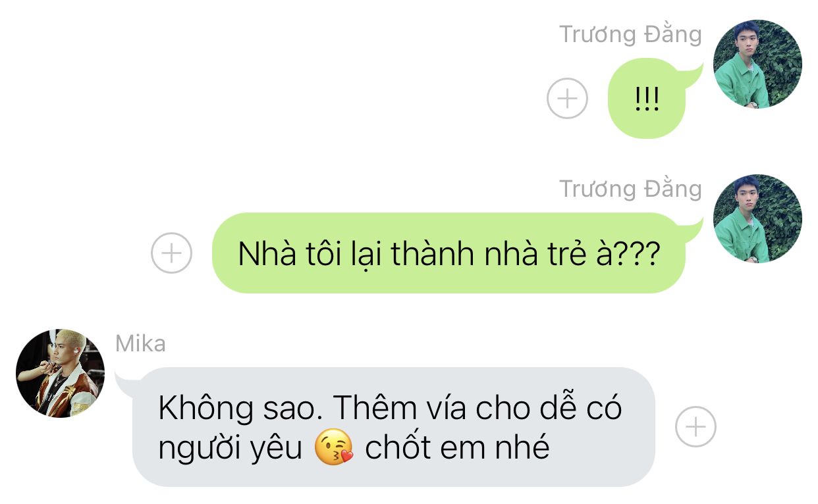
Task: Click the sender name "Mika"
Action: click(x=140, y=343)
